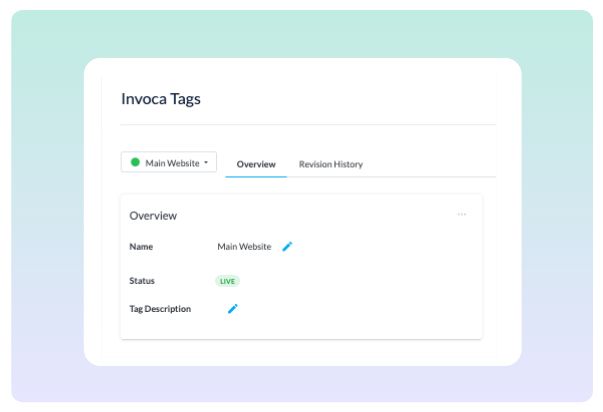603x412 pixels.
Task: Switch to the Overview tab
Action: 256,164
